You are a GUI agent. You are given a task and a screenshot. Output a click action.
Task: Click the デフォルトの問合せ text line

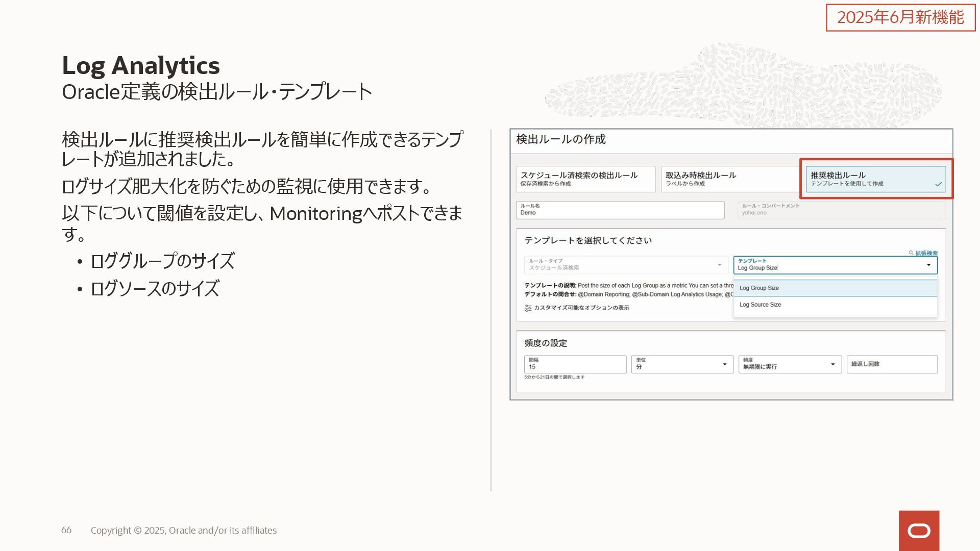point(629,294)
